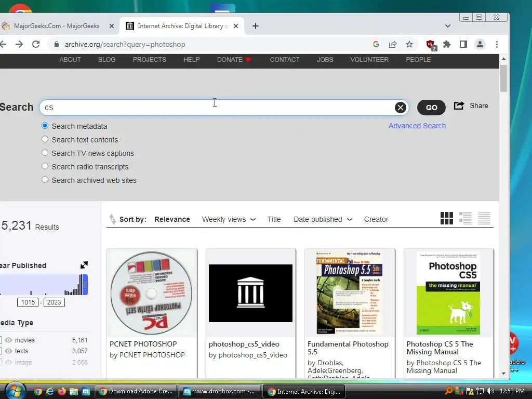Open Chrome's three-dot menu
Viewport: 532px width, 399px height.
point(497,44)
